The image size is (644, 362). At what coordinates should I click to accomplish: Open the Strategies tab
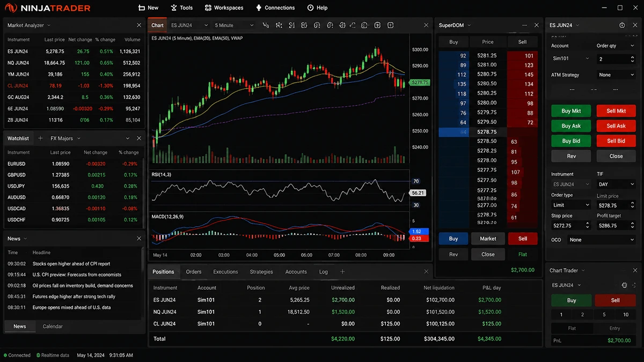(261, 272)
